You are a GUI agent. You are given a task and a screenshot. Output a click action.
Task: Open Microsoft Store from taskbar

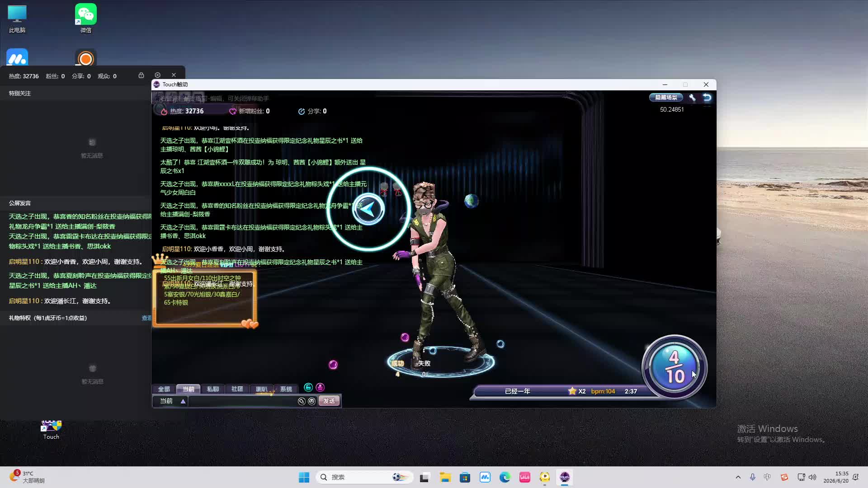point(465,477)
